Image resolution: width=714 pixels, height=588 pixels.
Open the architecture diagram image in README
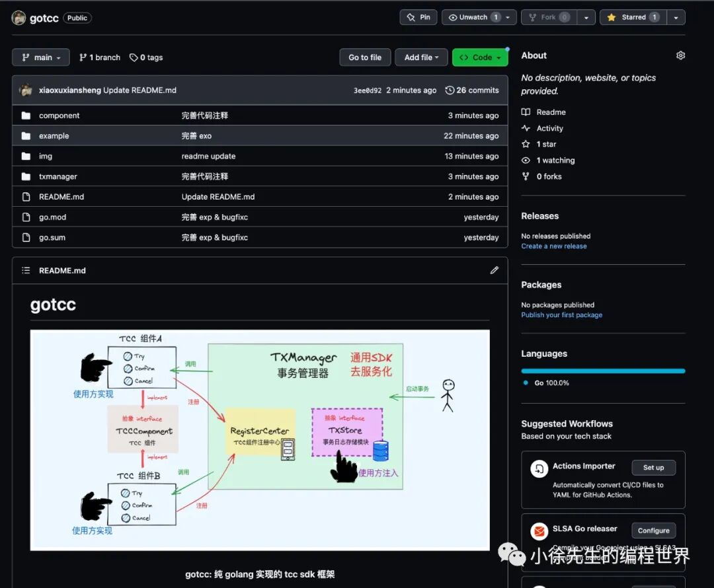(260, 439)
